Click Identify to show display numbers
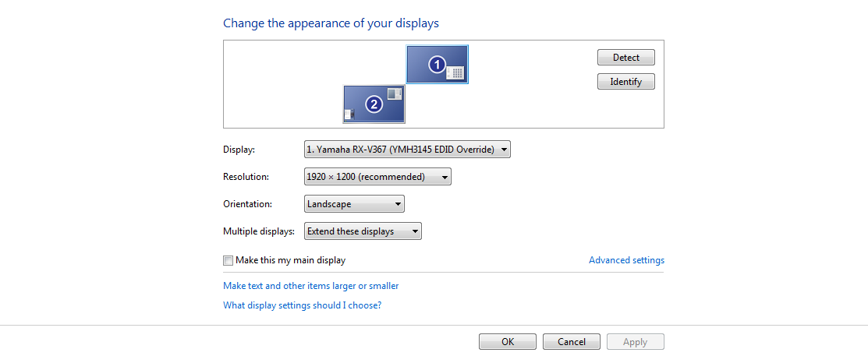Viewport: 868px width, 356px height. pyautogui.click(x=626, y=82)
